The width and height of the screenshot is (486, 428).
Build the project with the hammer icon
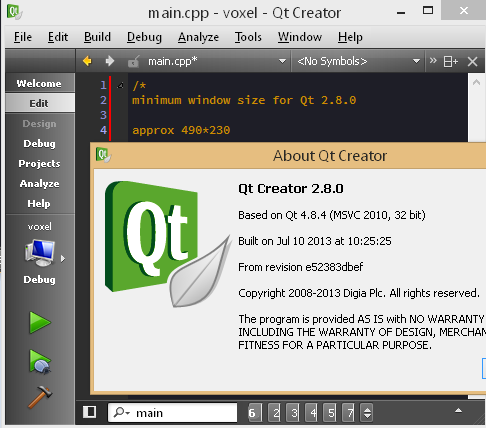[40, 397]
